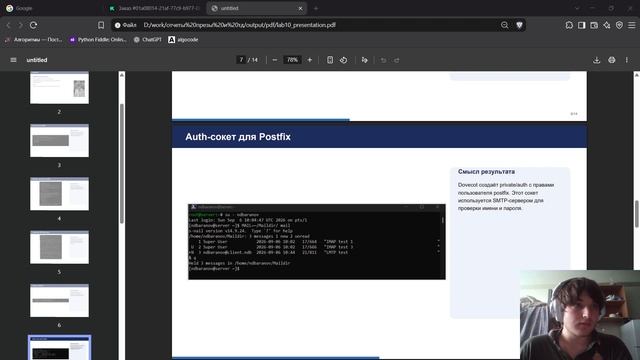Select page 5 thumbnail

(x=59, y=247)
